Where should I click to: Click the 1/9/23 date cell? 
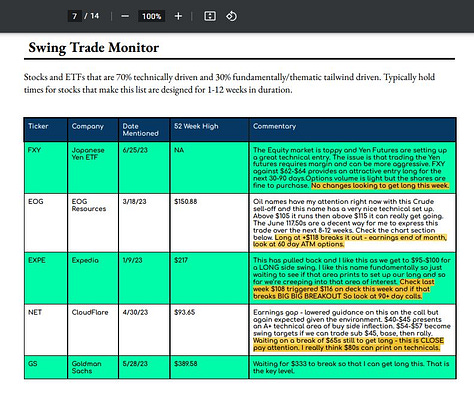click(x=144, y=278)
